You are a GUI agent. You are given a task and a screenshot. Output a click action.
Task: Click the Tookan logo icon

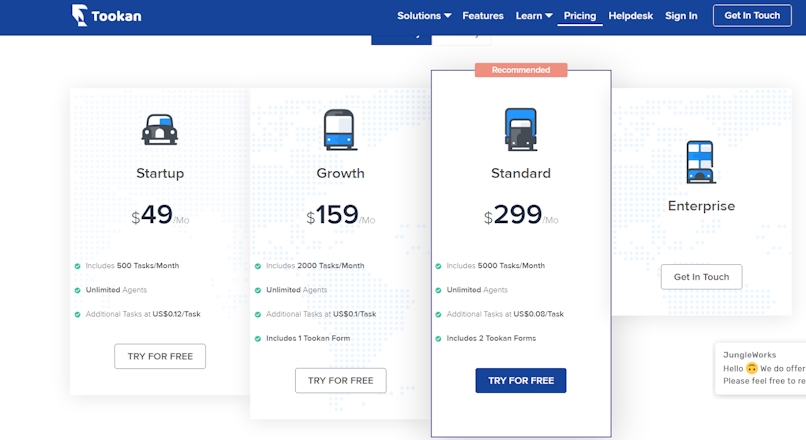pos(79,15)
